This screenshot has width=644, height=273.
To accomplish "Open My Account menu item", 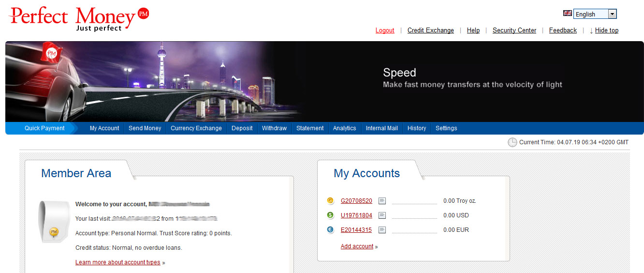I will coord(104,128).
